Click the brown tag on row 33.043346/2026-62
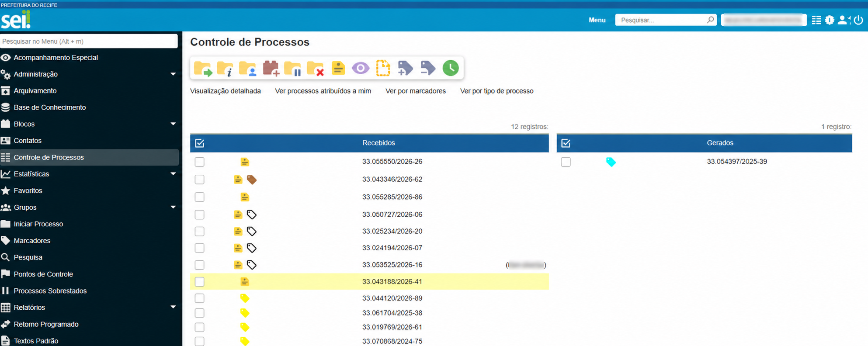Image resolution: width=868 pixels, height=346 pixels. coord(252,180)
